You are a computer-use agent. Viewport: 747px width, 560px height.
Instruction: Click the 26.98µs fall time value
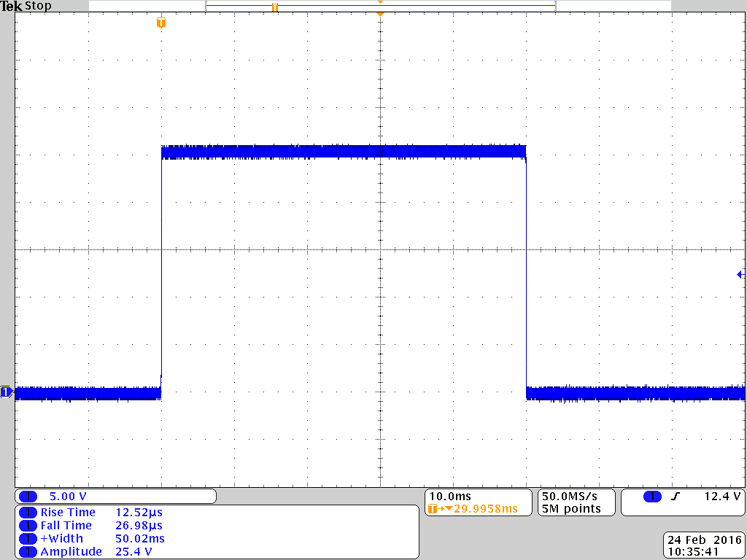click(139, 526)
